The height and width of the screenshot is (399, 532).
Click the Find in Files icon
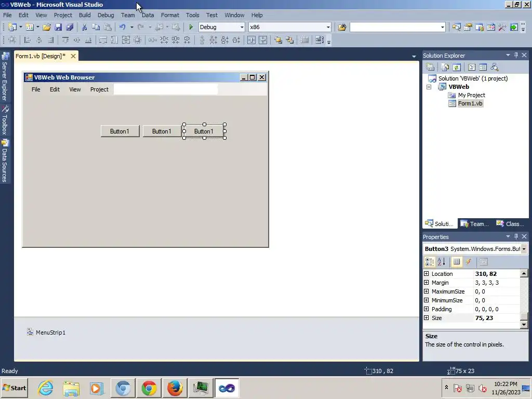point(342,27)
